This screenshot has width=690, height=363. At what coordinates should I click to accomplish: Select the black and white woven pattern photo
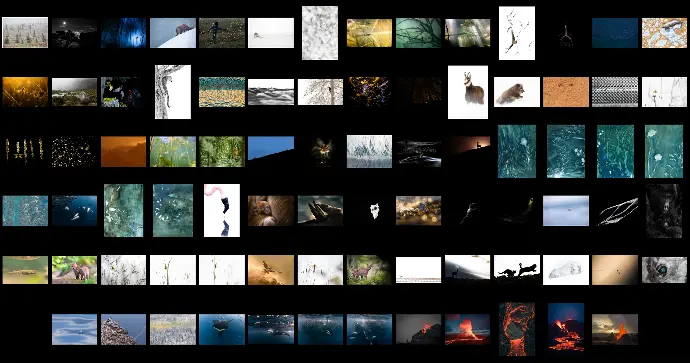coord(615,92)
